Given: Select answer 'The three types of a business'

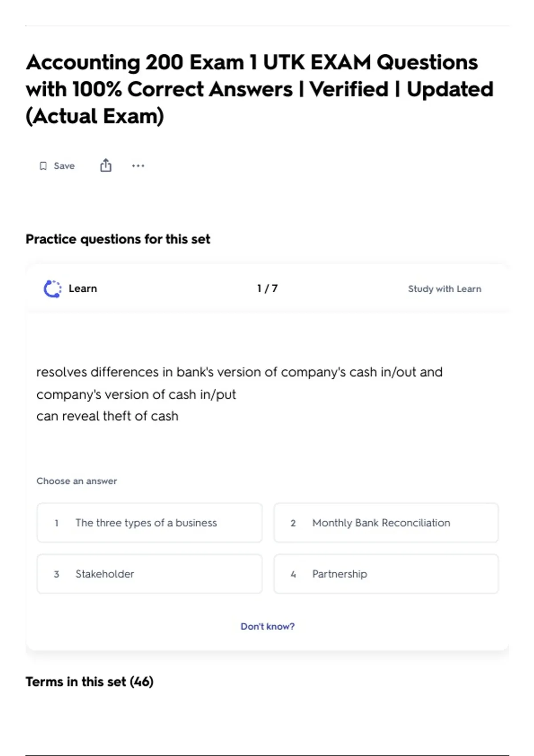Looking at the screenshot, I should point(150,523).
